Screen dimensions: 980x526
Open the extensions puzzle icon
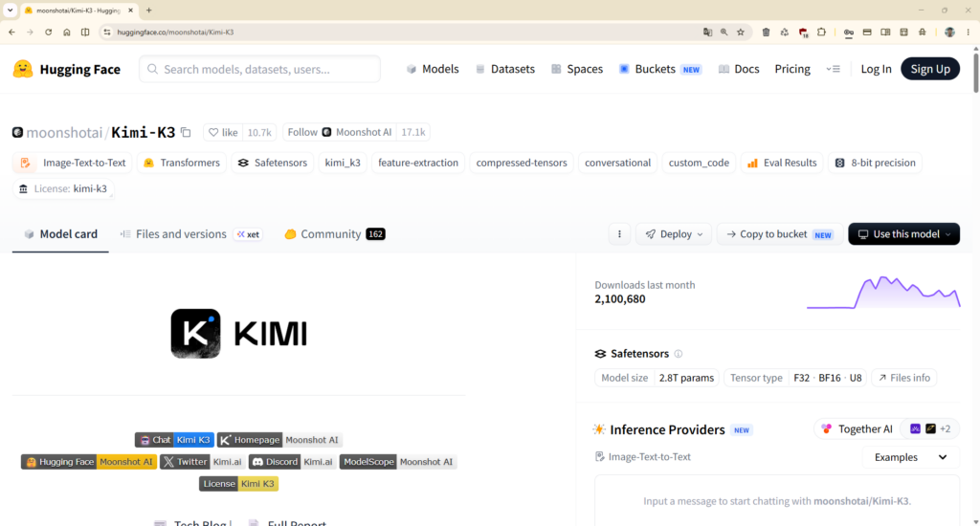pos(821,32)
